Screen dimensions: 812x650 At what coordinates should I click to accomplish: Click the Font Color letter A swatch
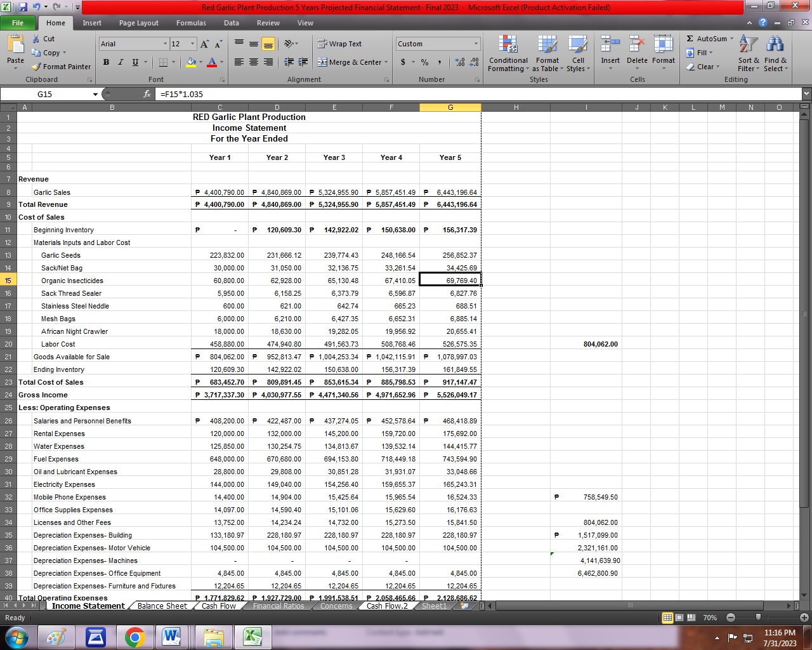212,62
